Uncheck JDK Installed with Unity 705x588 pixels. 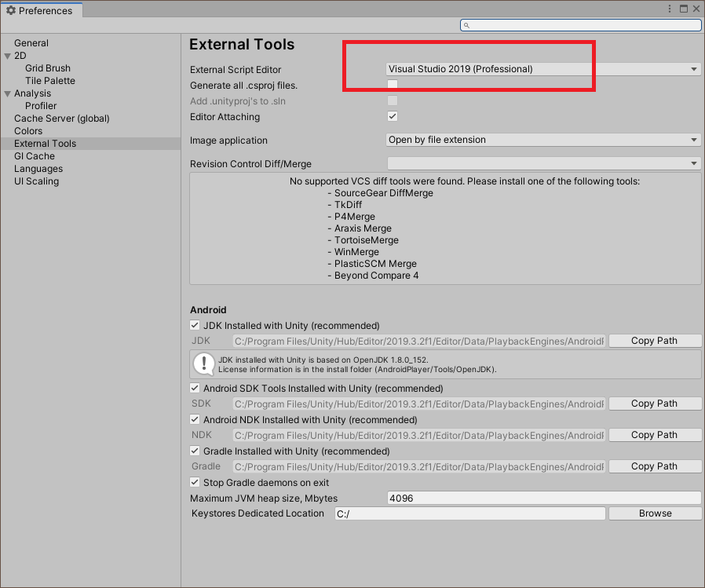click(x=195, y=325)
